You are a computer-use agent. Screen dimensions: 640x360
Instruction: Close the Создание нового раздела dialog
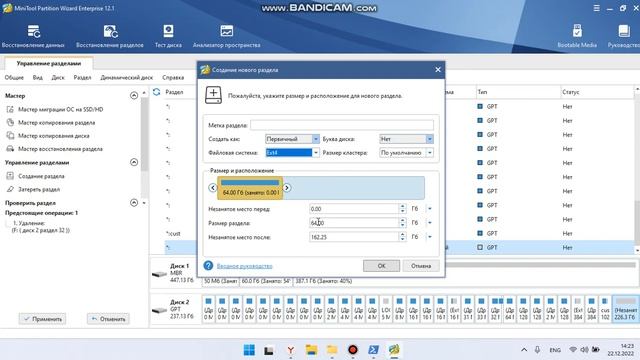(438, 70)
